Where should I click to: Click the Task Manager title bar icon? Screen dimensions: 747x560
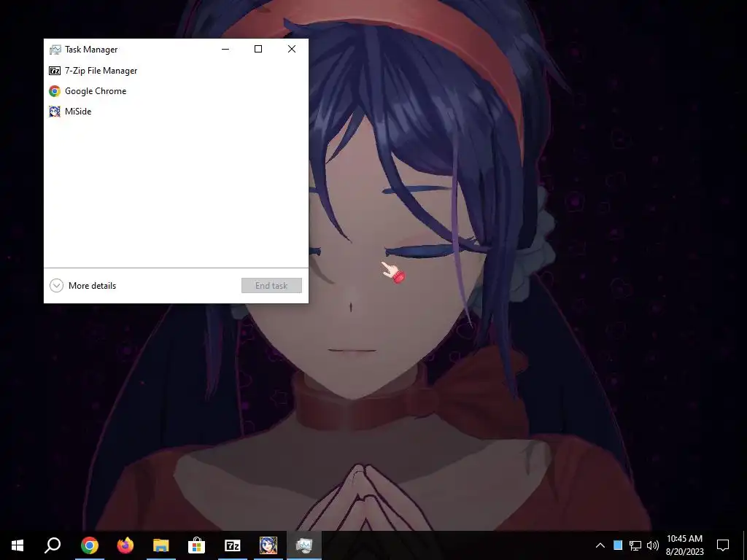[x=55, y=50]
